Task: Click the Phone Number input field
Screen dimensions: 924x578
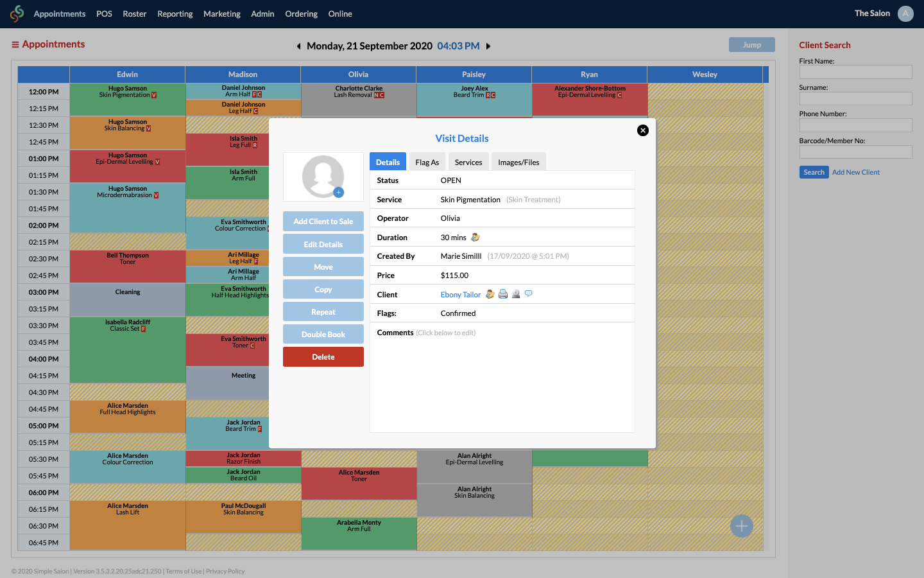Action: [x=855, y=125]
